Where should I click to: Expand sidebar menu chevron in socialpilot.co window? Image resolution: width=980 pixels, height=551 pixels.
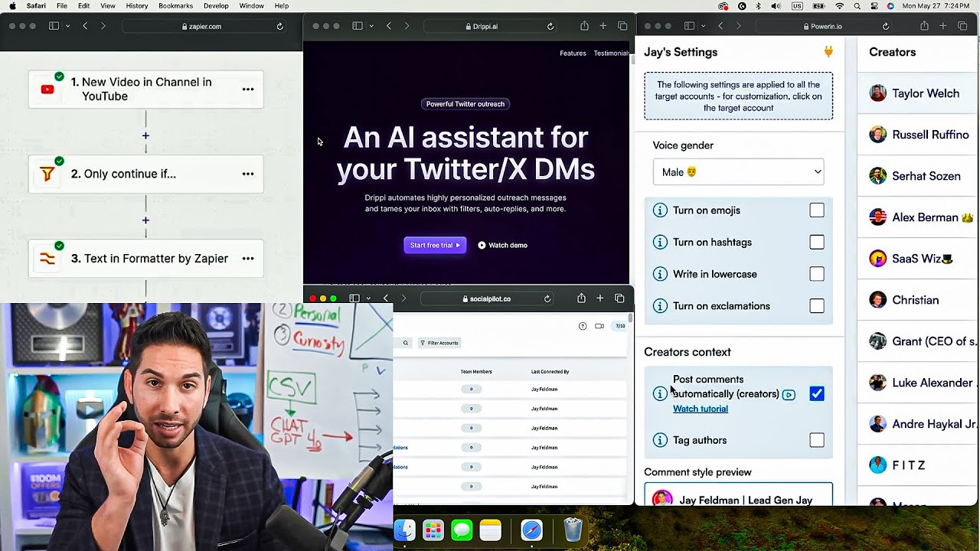pos(368,298)
